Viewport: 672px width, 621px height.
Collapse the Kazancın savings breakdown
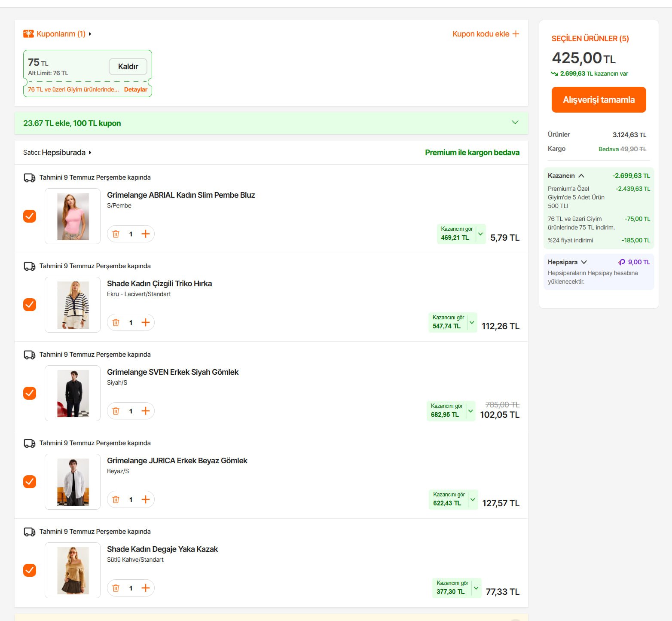581,176
